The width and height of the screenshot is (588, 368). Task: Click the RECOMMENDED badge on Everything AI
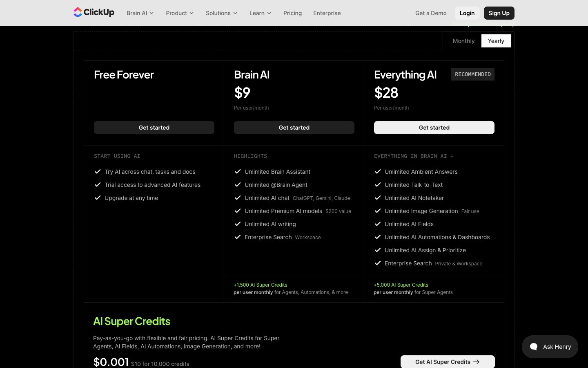tap(472, 74)
